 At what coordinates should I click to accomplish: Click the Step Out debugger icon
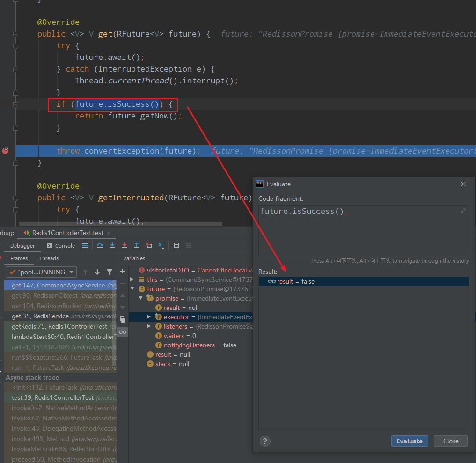(137, 245)
